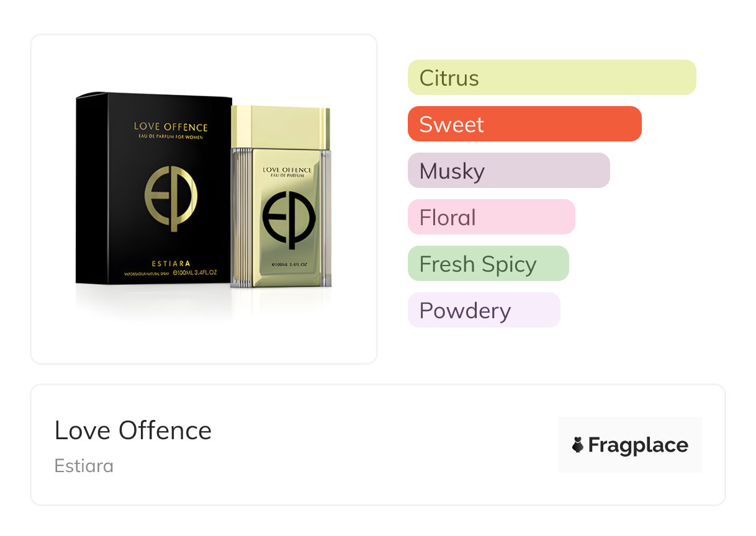This screenshot has width=756, height=536.
Task: Select the orange Sweet accord bar
Action: (524, 124)
